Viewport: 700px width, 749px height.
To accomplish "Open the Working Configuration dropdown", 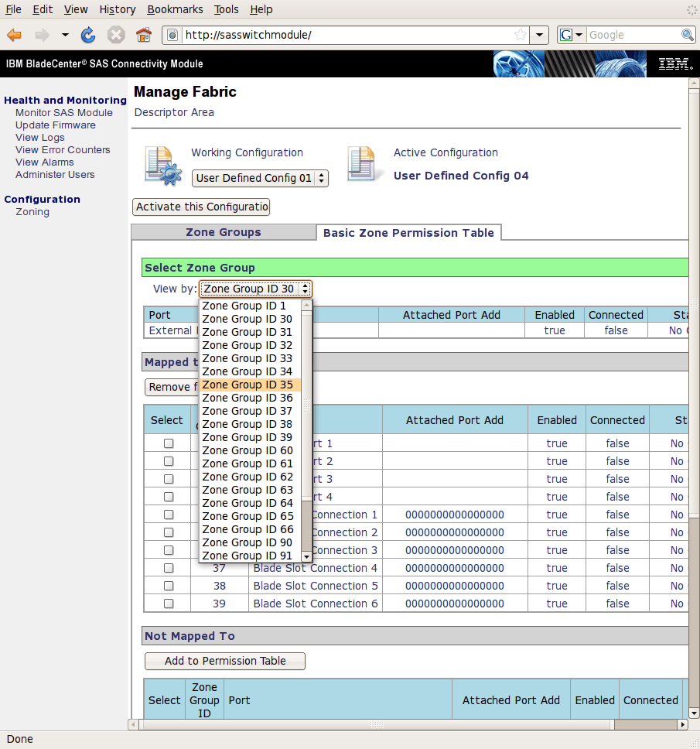I will click(x=260, y=178).
